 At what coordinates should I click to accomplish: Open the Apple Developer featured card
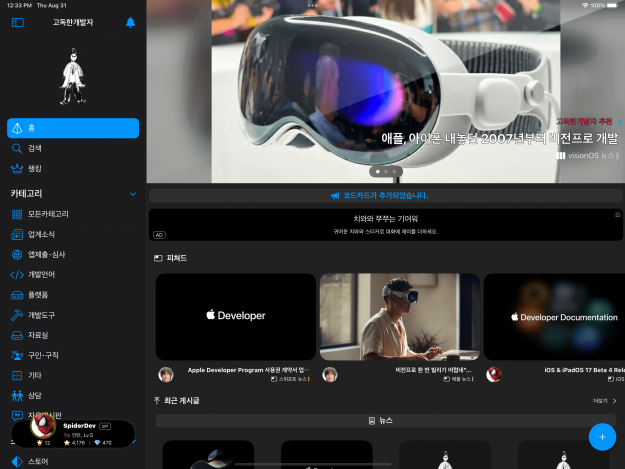coord(236,316)
